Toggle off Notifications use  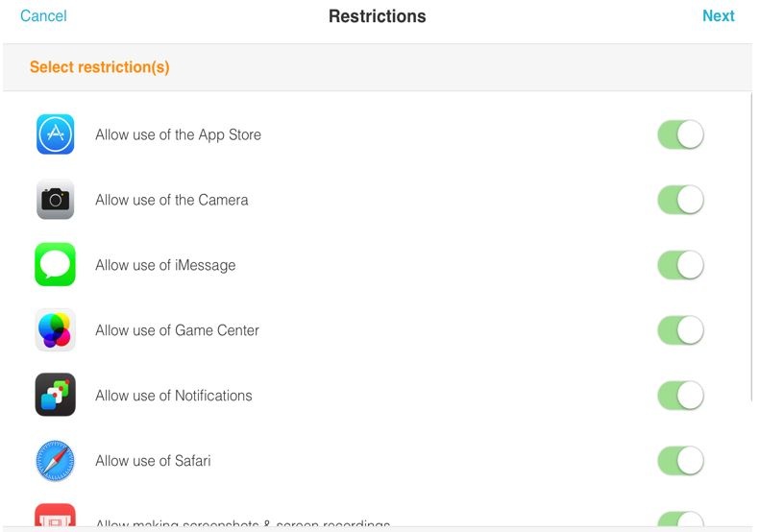tap(680, 396)
